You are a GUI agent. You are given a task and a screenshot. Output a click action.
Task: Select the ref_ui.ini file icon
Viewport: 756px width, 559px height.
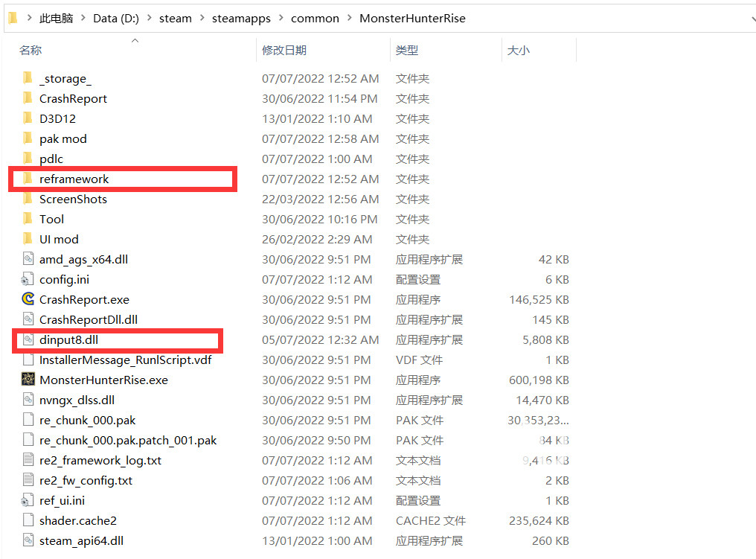[28, 500]
